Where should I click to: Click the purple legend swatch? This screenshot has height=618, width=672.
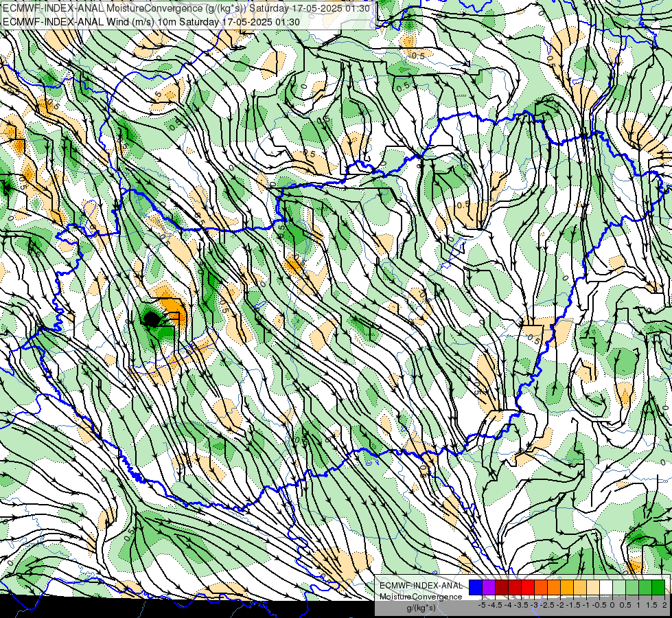(489, 588)
